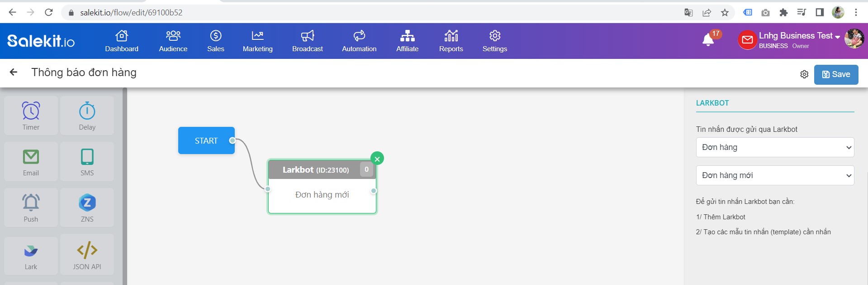This screenshot has height=285, width=868.
Task: Open the 'Đơn hàng' message type dropdown
Action: (775, 147)
